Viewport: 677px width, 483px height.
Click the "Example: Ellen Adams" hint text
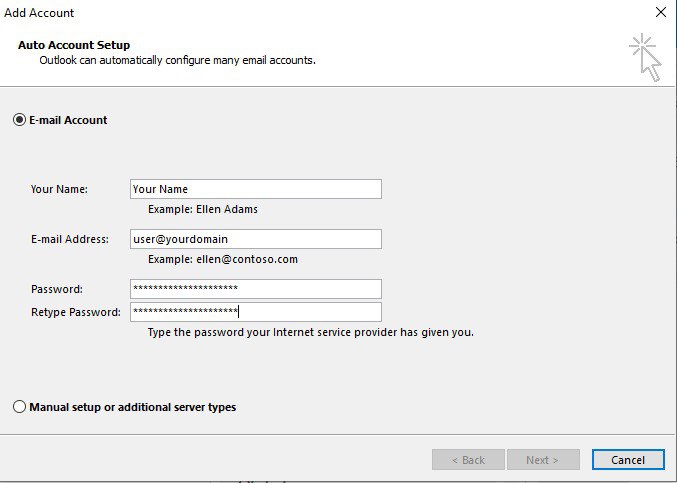203,209
